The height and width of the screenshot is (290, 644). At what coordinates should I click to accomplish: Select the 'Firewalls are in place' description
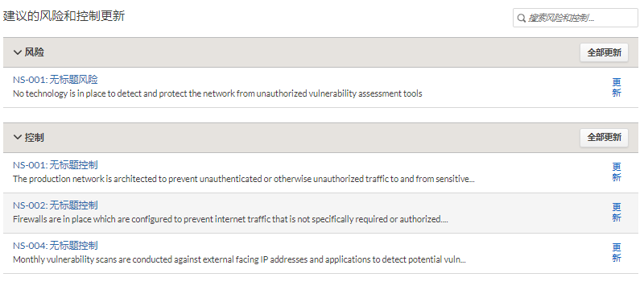[230, 219]
